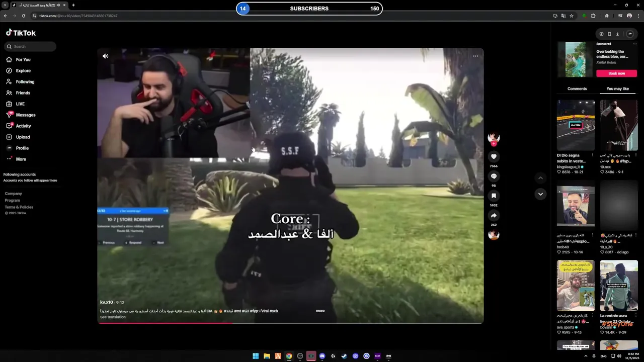Mute the video with speaker icon
Screen dimensions: 644x362
pos(105,56)
